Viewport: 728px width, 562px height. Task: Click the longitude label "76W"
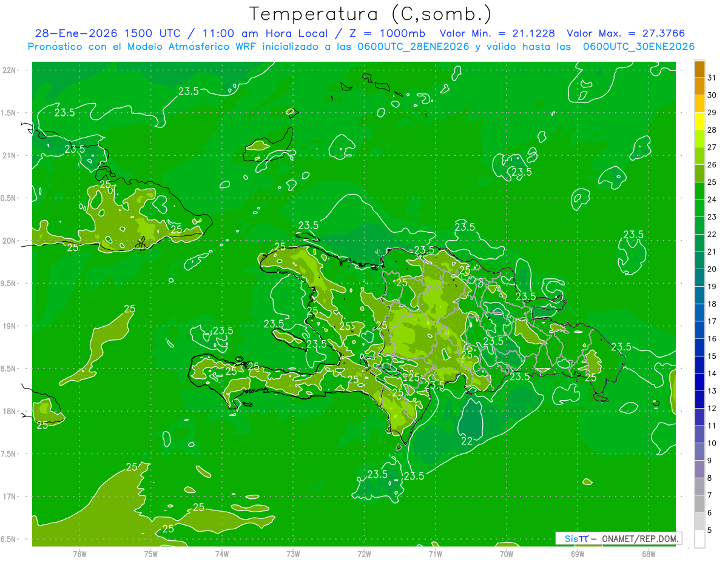pos(79,554)
